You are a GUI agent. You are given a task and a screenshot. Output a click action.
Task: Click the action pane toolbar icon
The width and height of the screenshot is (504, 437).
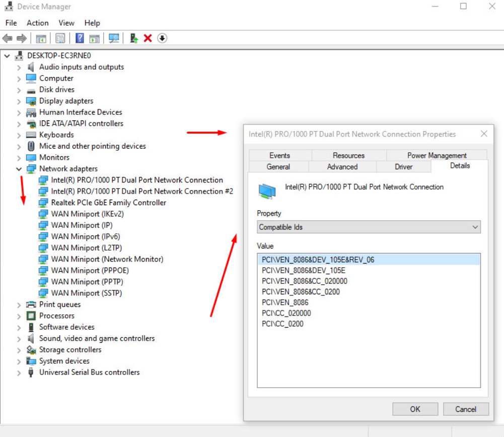pyautogui.click(x=95, y=39)
